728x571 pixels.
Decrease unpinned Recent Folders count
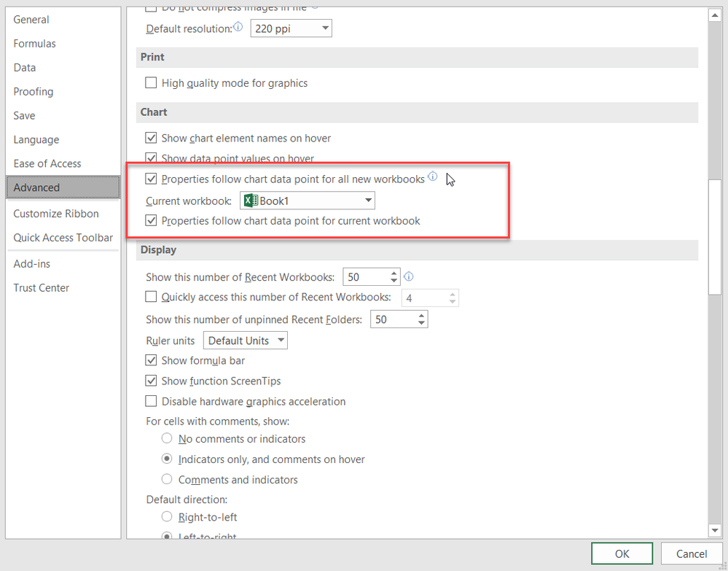pos(421,323)
